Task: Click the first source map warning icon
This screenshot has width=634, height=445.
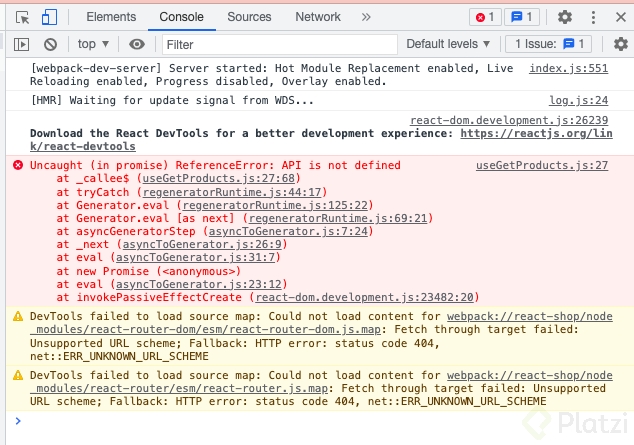Action: point(18,316)
